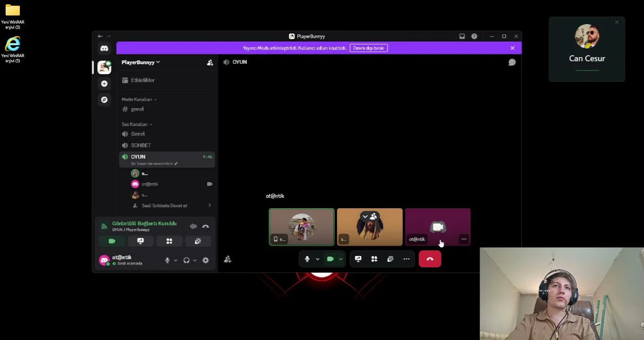Viewport: 644px width, 340px height.
Task: Open the Discord inbox icon
Action: pyautogui.click(x=462, y=36)
